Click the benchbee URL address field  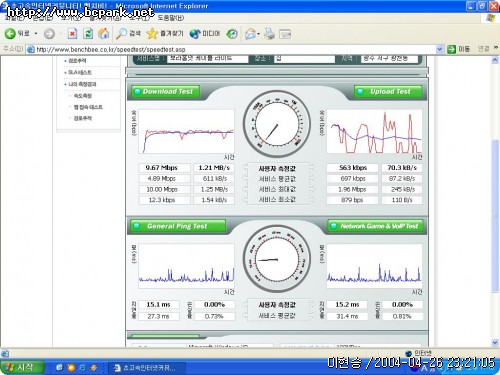click(231, 49)
